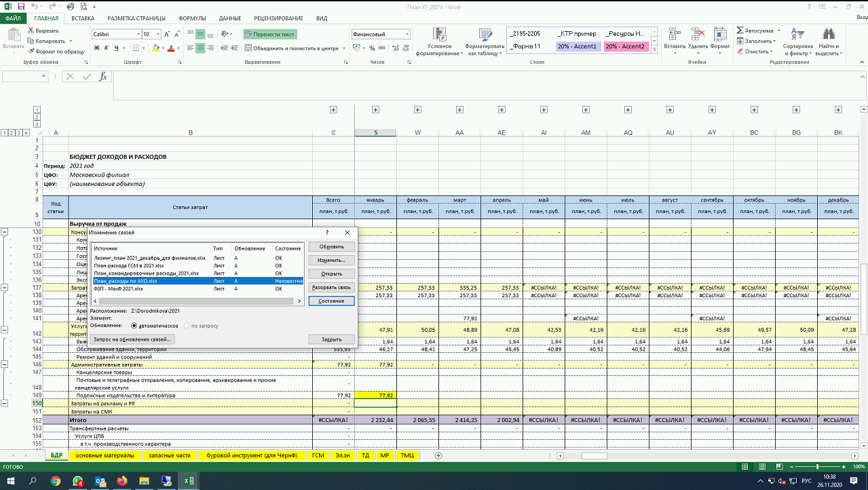Open the number format Финансовый dropdown
The width and height of the screenshot is (868, 490).
pyautogui.click(x=407, y=34)
